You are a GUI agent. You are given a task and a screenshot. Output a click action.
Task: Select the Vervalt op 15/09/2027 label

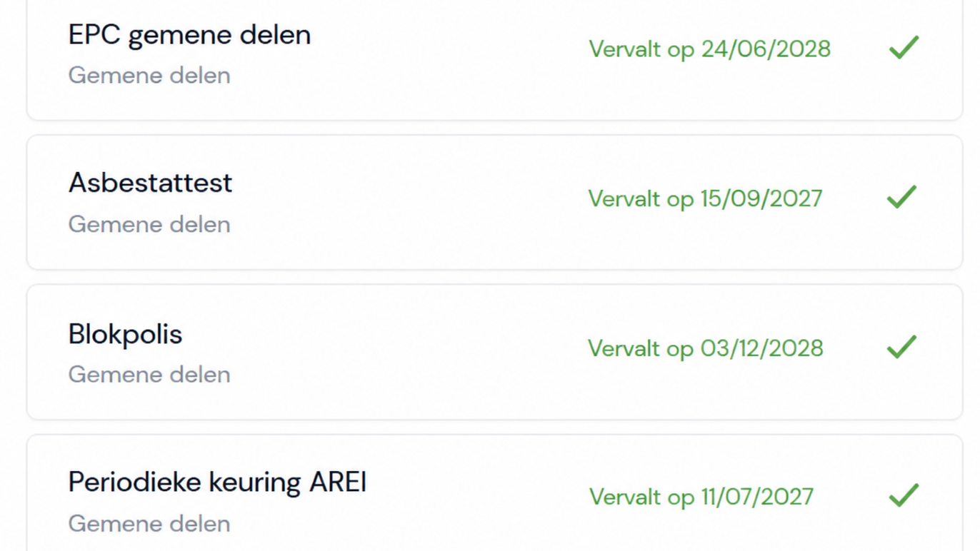point(705,198)
